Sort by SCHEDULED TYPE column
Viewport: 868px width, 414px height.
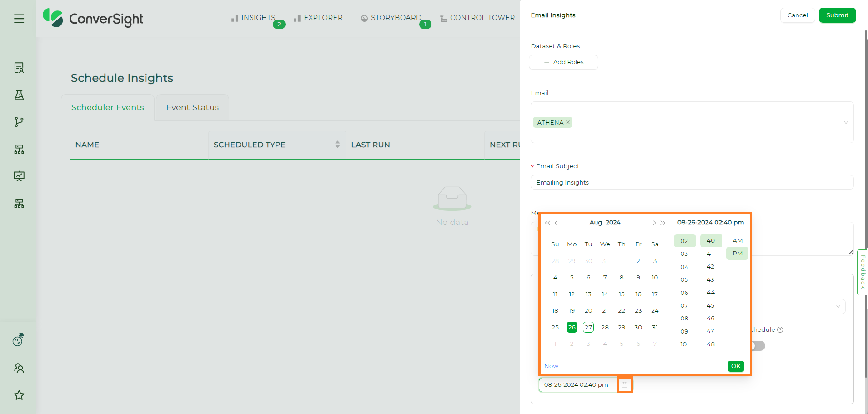(x=337, y=145)
